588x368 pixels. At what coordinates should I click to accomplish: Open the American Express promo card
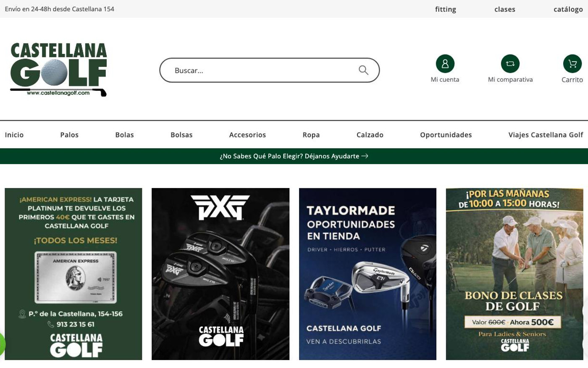73,274
